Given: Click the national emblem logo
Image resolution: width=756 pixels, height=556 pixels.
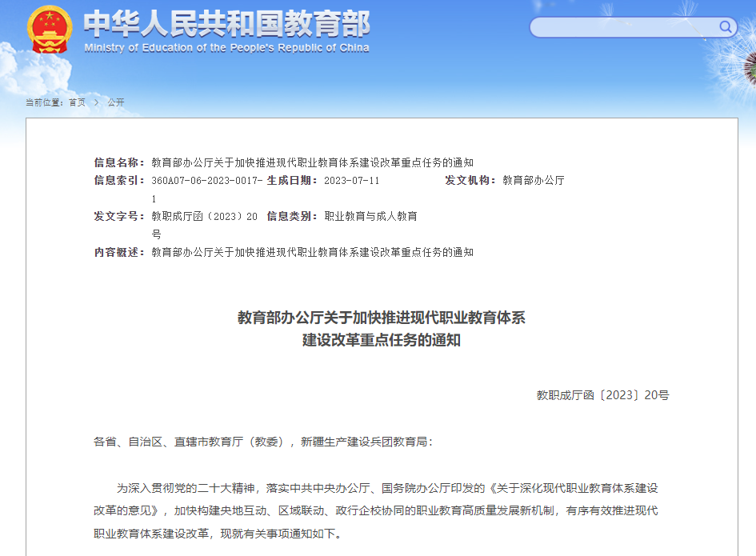Looking at the screenshot, I should pos(50,30).
